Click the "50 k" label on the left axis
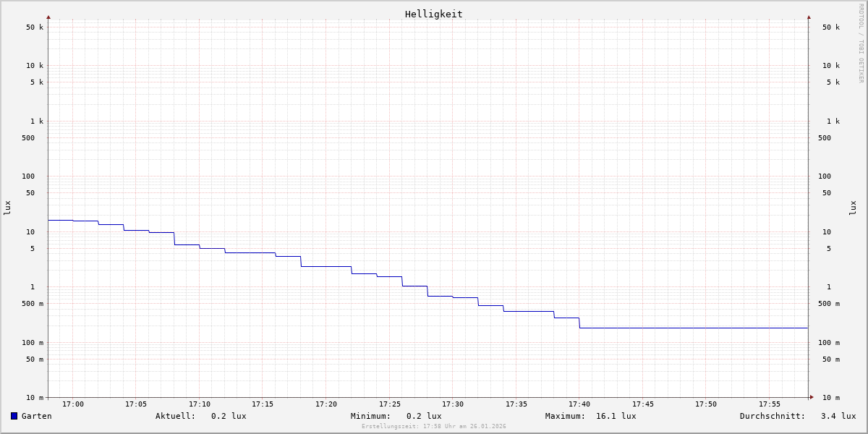Screen dimensions: 868x434 coord(35,27)
